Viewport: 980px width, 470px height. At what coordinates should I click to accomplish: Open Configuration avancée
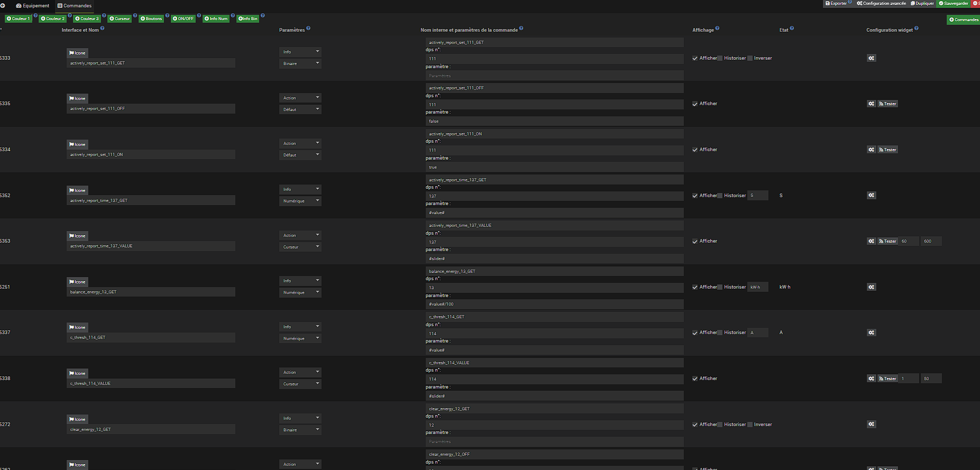tap(881, 3)
